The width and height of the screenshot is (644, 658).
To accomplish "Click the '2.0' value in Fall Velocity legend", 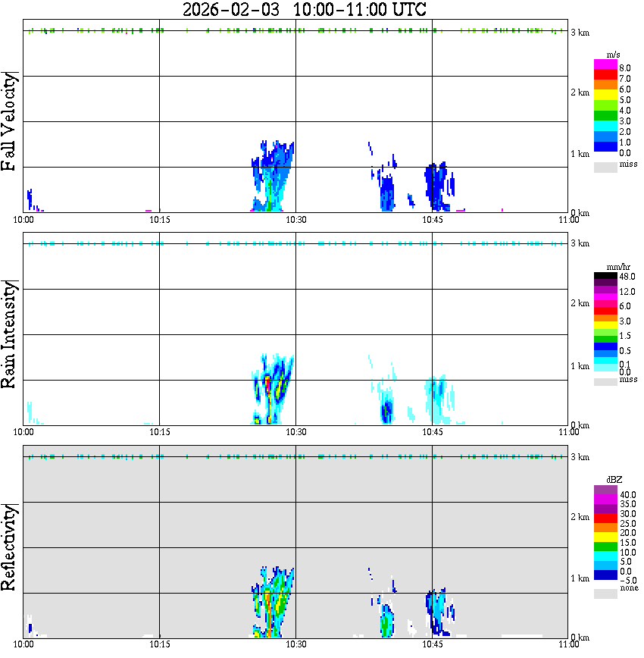I will click(625, 132).
